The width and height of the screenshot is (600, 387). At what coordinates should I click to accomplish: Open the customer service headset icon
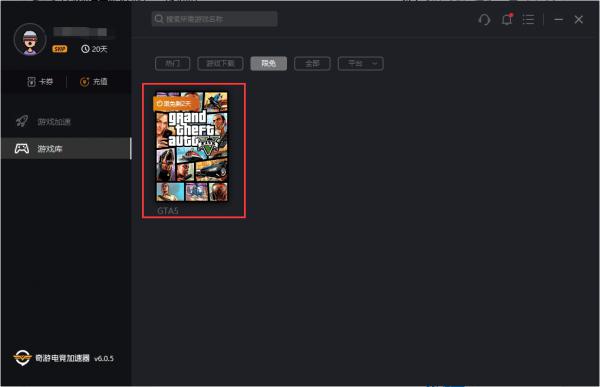[x=484, y=20]
